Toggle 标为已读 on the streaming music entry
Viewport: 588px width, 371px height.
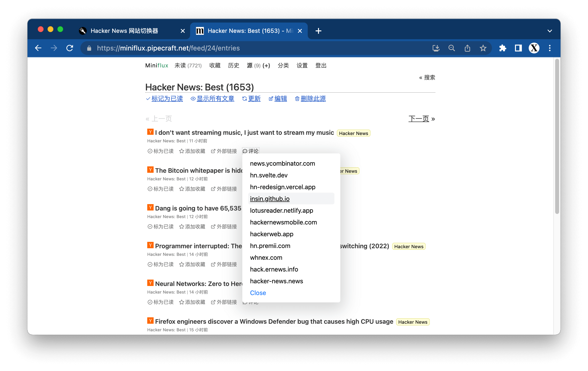click(160, 151)
